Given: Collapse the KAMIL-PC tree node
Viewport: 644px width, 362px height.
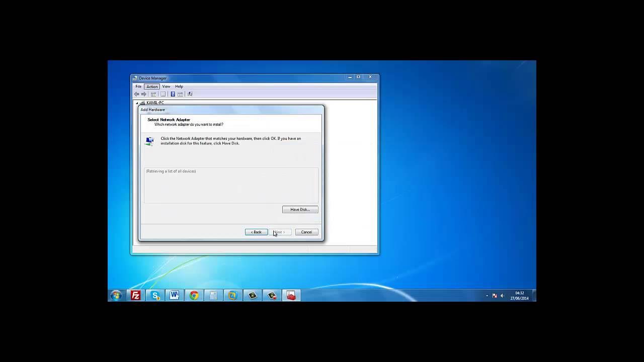Looking at the screenshot, I should [x=136, y=103].
